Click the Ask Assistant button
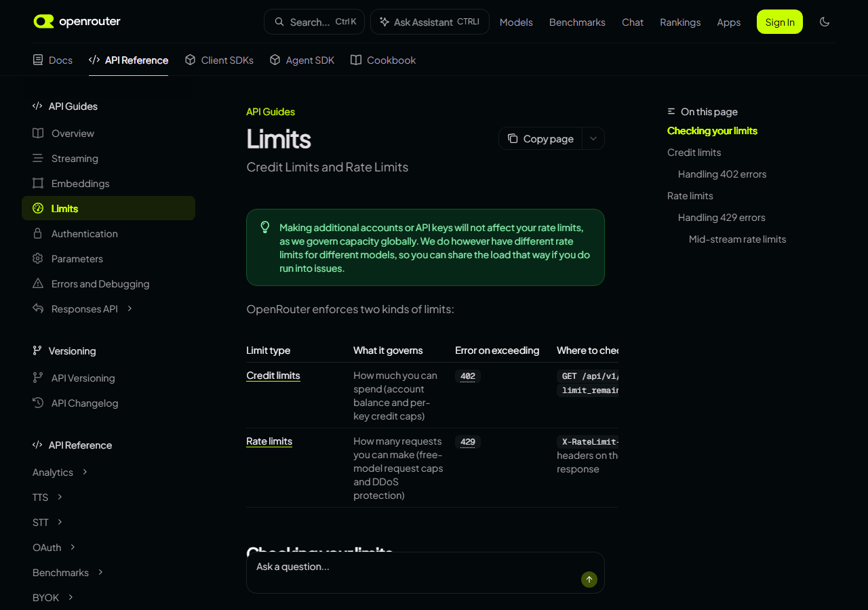Image resolution: width=868 pixels, height=610 pixels. 430,22
